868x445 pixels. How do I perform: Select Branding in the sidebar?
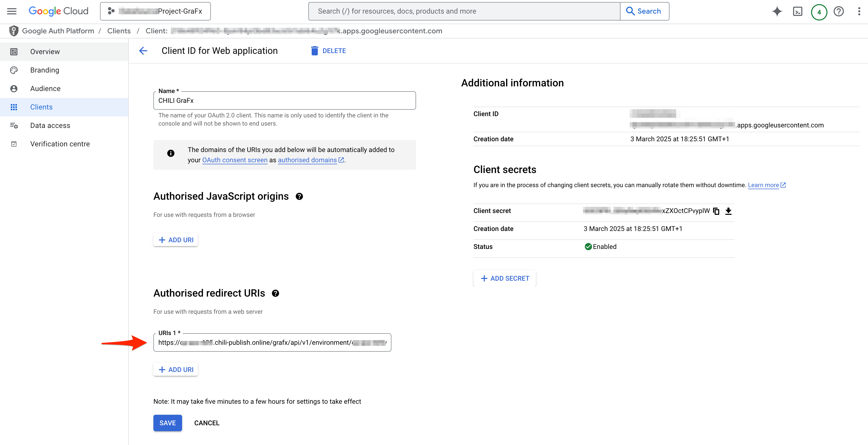64,70
